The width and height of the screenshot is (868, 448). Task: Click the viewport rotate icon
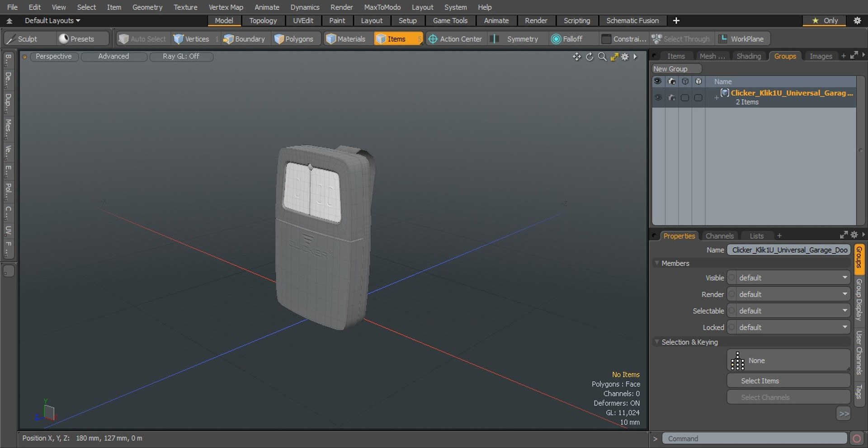590,57
